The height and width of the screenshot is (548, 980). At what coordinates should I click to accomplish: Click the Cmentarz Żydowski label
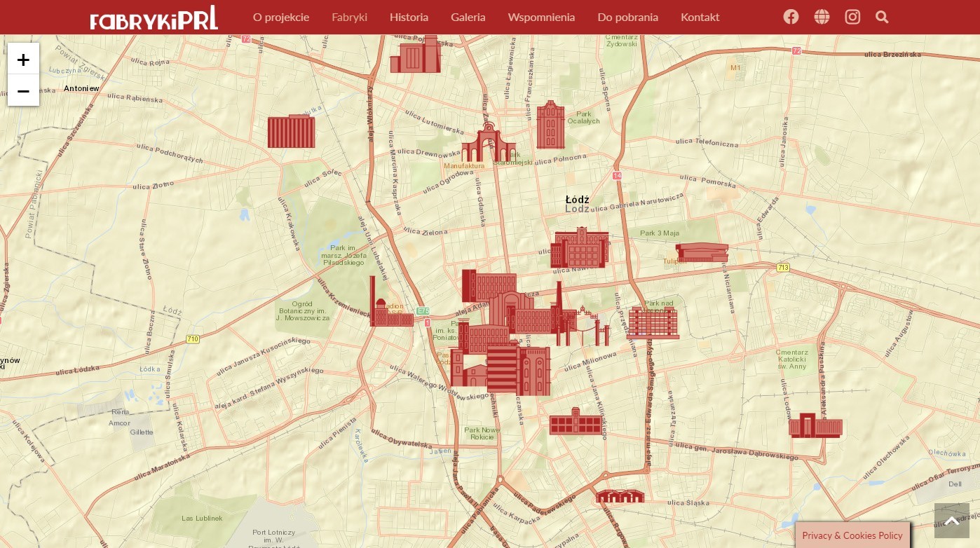(621, 39)
